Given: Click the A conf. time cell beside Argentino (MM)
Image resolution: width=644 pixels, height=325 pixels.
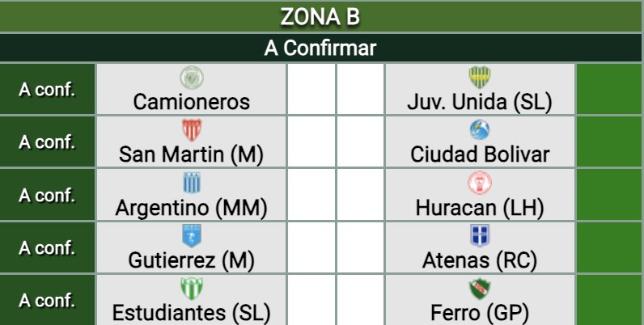Looking at the screenshot, I should (47, 195).
